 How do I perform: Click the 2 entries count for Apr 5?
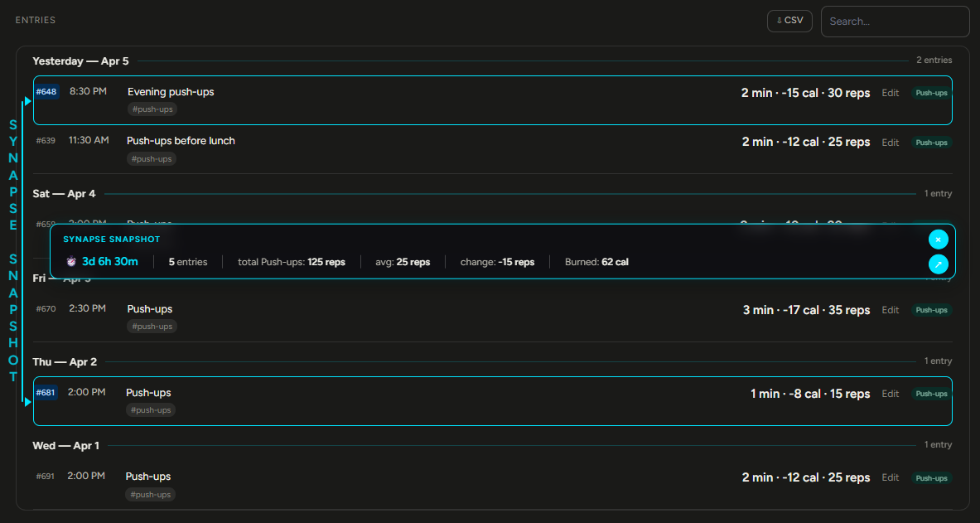934,60
